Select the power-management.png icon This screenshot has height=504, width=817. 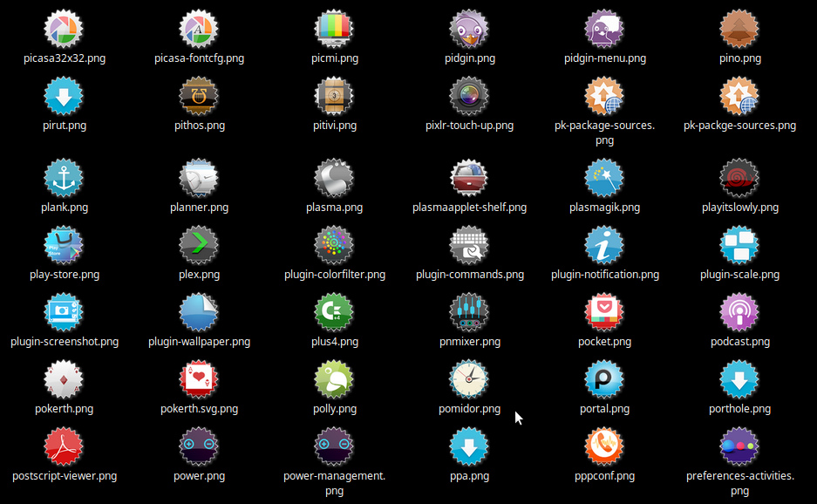click(x=334, y=446)
